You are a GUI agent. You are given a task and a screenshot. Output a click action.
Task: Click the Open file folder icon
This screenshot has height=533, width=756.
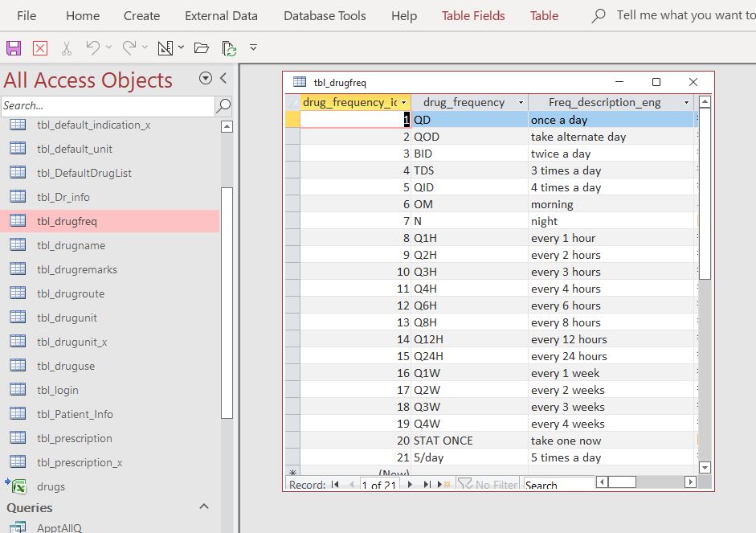[200, 48]
